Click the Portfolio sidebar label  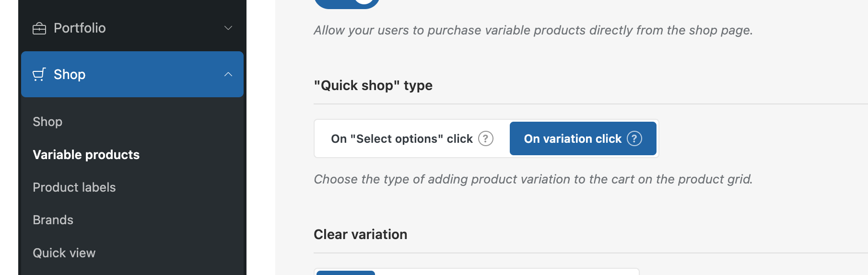(80, 28)
